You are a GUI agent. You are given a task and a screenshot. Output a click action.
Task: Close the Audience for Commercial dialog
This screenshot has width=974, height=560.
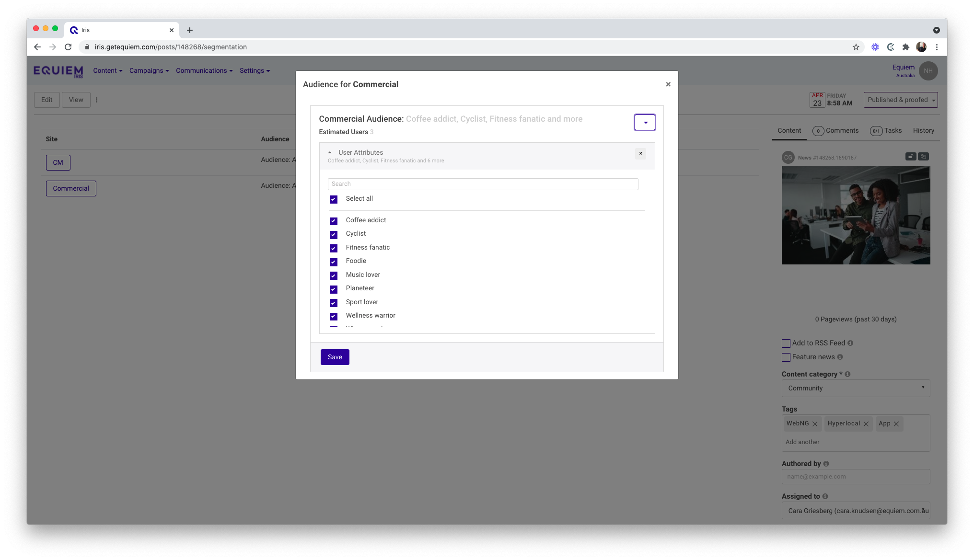pyautogui.click(x=668, y=84)
